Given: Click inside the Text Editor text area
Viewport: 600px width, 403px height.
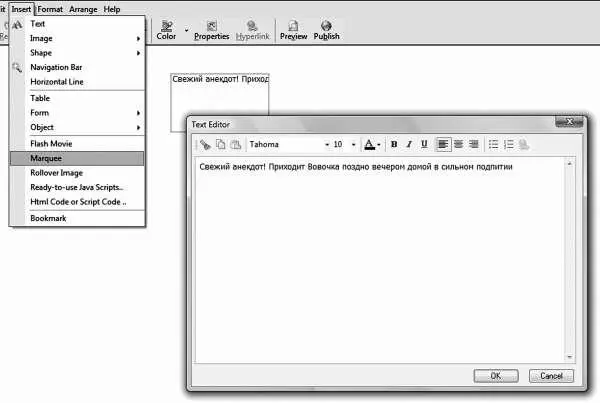Looking at the screenshot, I should [x=380, y=260].
